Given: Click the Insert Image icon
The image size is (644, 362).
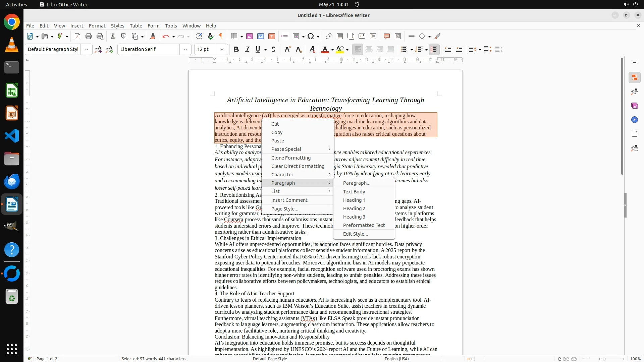Looking at the screenshot, I should click(250, 36).
